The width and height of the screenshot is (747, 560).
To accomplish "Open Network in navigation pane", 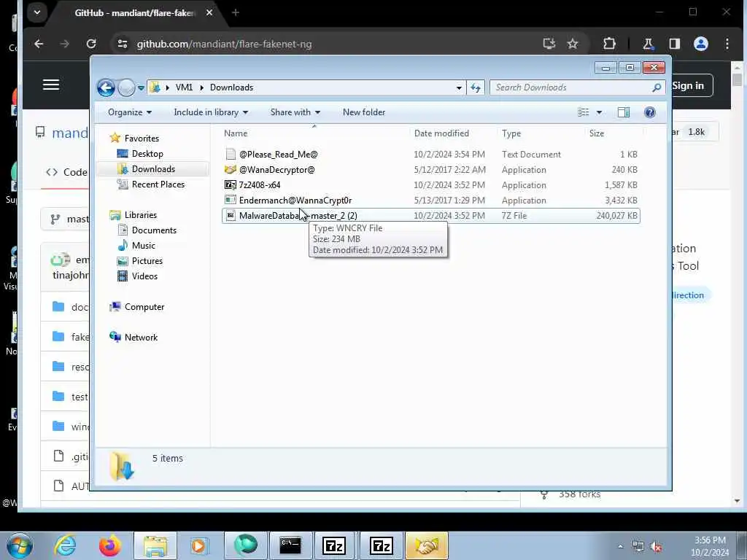I will (141, 337).
